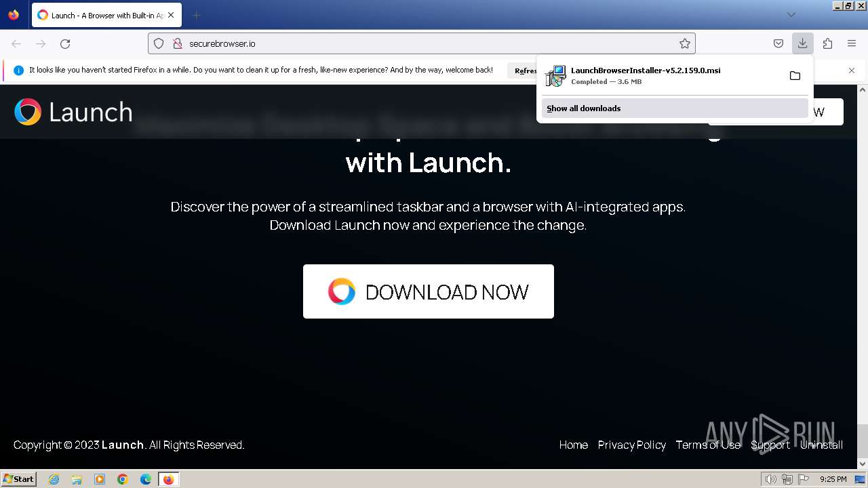Go back to previous page

coord(16,43)
